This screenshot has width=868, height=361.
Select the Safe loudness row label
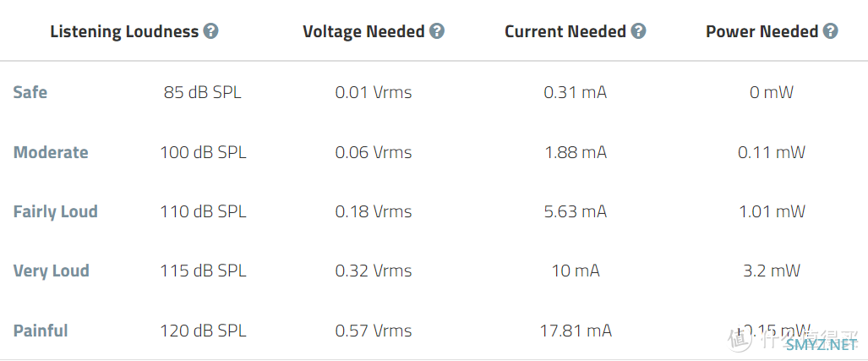coord(30,92)
